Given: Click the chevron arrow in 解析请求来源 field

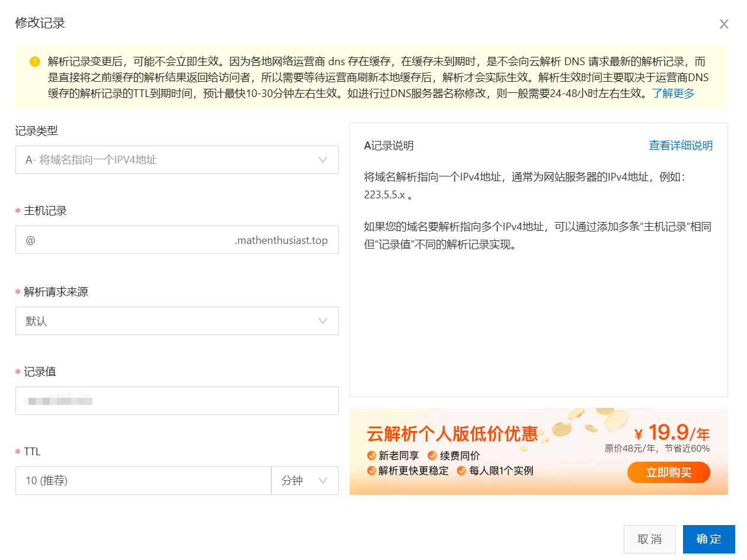Looking at the screenshot, I should tap(323, 321).
